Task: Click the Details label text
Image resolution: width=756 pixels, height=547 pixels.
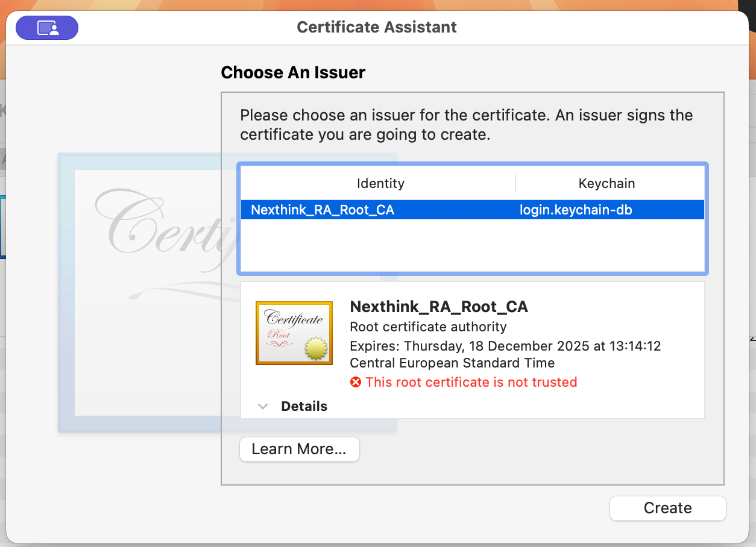Action: coord(304,406)
